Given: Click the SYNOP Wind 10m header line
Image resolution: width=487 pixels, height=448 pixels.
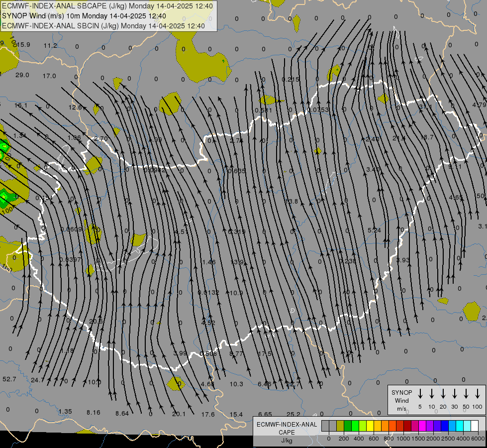Looking at the screenshot, I should pyautogui.click(x=84, y=16).
